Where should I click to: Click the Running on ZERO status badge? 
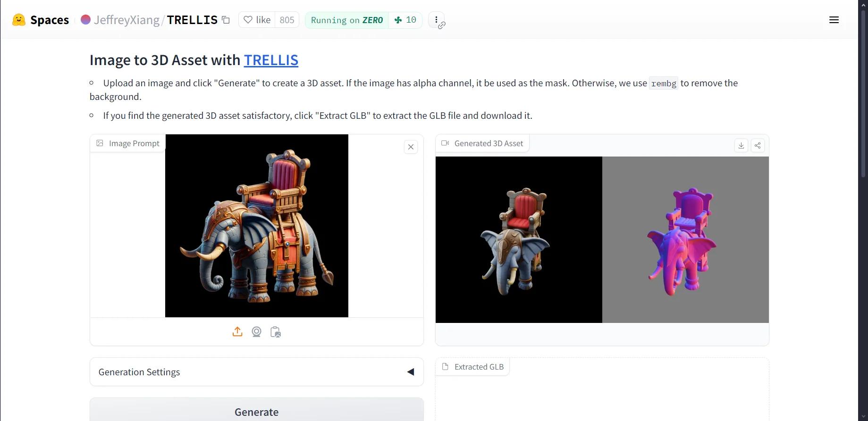click(x=347, y=20)
